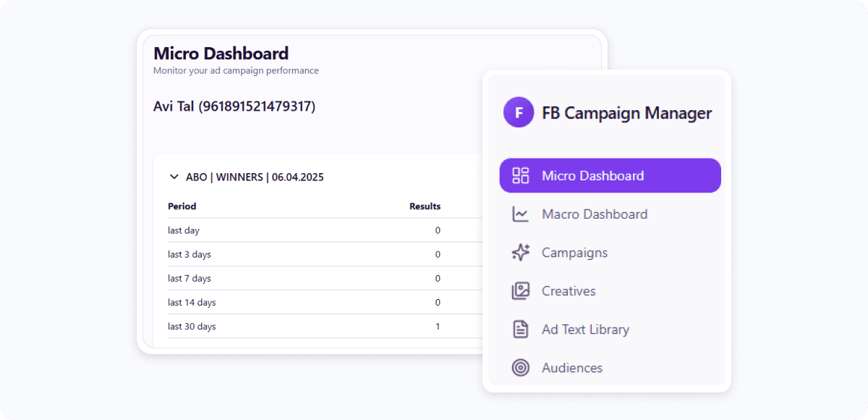Click the FB Campaign Manager title
Screen dimensions: 868x420
pyautogui.click(x=627, y=113)
